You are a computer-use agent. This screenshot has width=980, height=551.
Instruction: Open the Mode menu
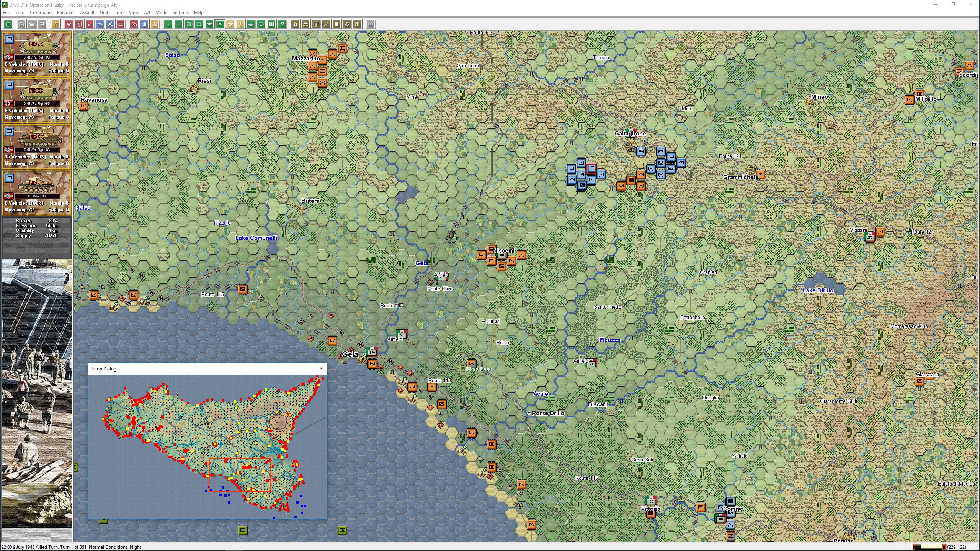(161, 13)
